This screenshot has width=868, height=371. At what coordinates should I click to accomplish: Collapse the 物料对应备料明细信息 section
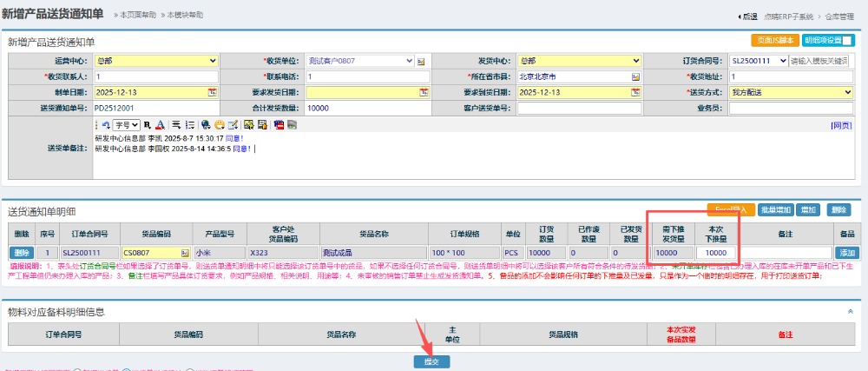pyautogui.click(x=850, y=310)
